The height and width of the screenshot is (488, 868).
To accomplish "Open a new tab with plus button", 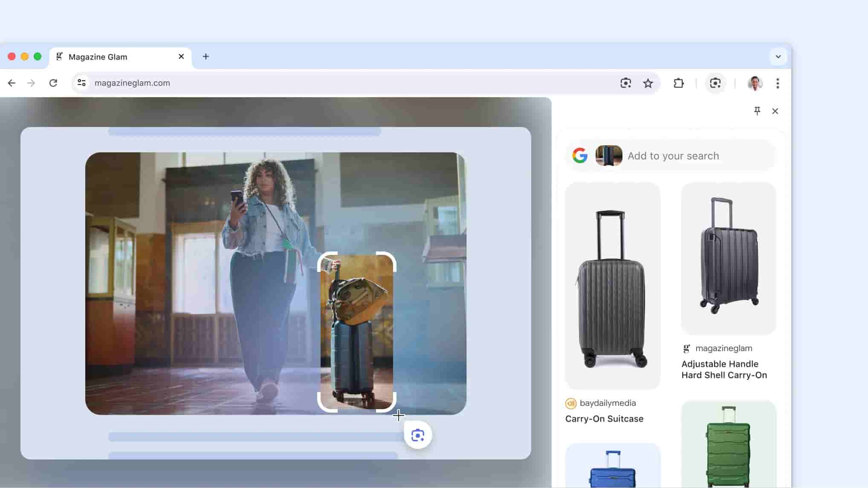I will pos(206,57).
